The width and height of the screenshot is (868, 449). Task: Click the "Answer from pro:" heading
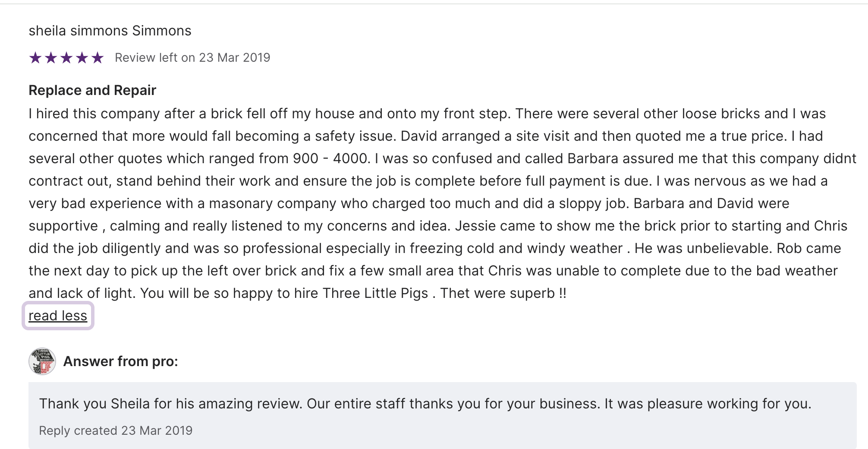(121, 361)
